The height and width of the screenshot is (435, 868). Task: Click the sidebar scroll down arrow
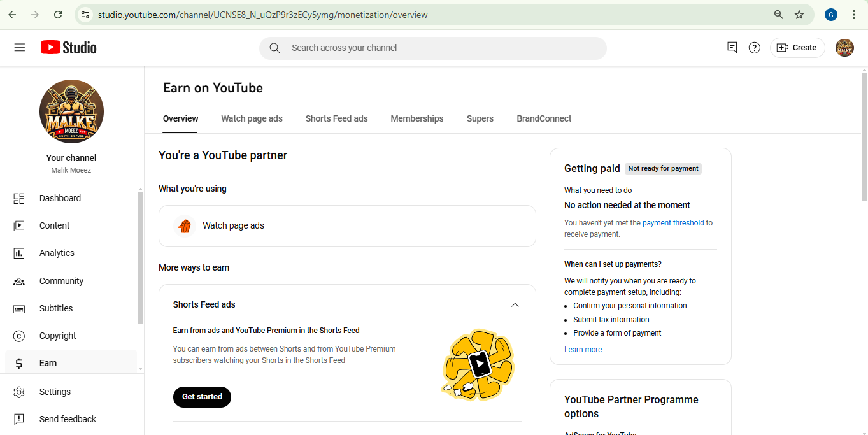[x=140, y=369]
